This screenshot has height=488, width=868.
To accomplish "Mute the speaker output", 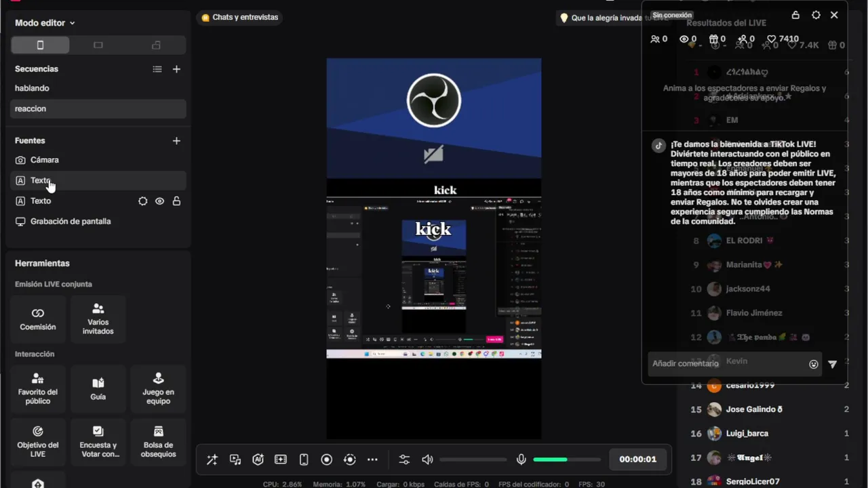I will [x=427, y=460].
